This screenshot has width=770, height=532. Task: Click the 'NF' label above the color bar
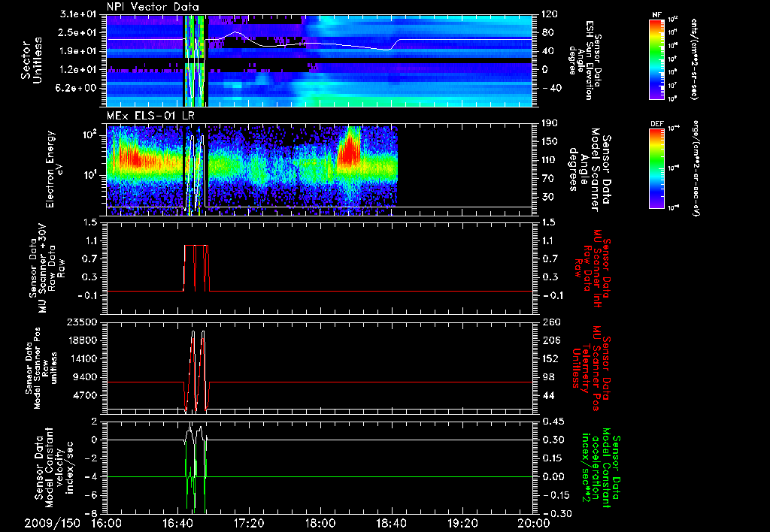point(656,15)
